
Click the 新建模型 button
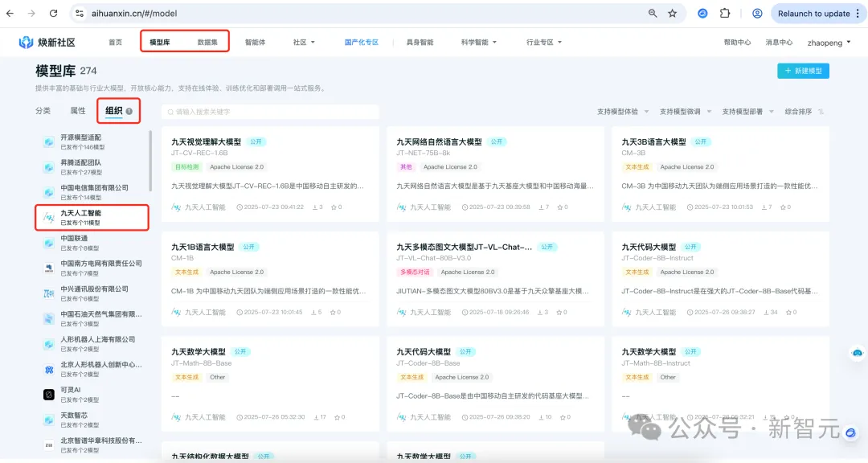[x=803, y=71]
